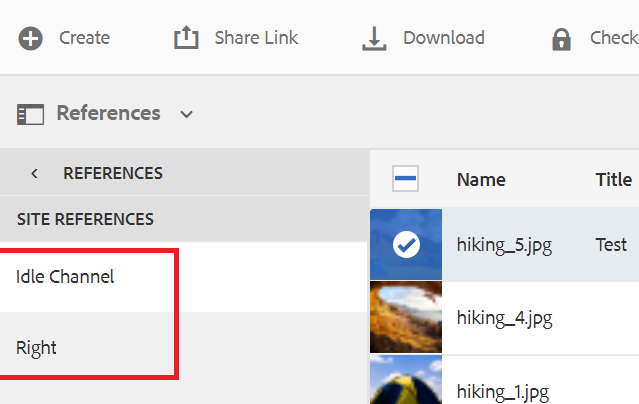Open the Idle Channel site reference

click(x=65, y=276)
